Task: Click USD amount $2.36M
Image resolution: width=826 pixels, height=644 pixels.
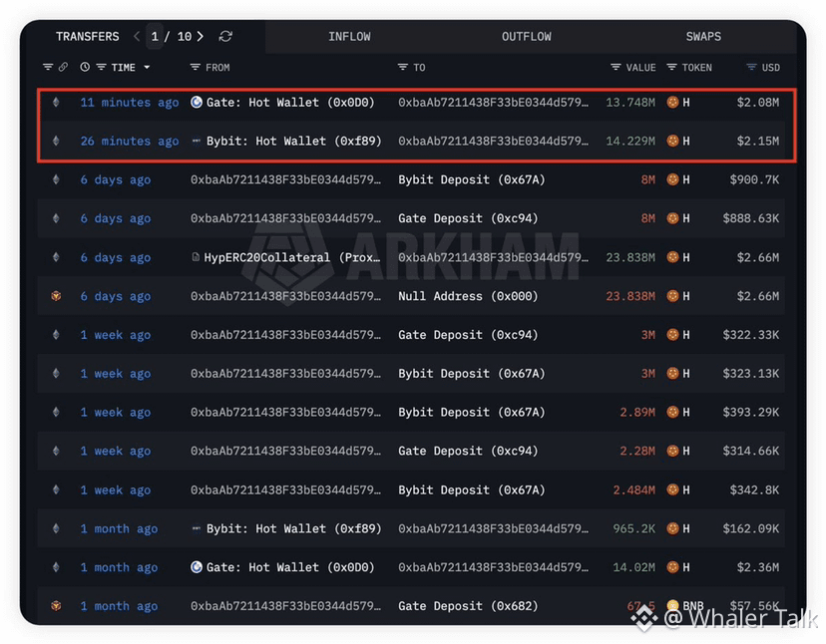Action: point(757,567)
